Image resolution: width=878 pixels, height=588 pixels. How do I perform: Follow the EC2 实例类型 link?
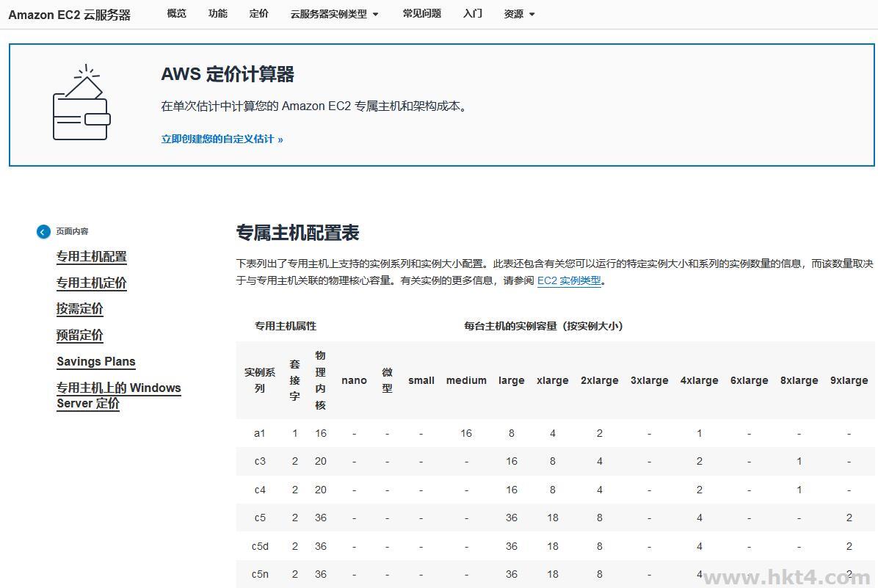click(x=569, y=280)
